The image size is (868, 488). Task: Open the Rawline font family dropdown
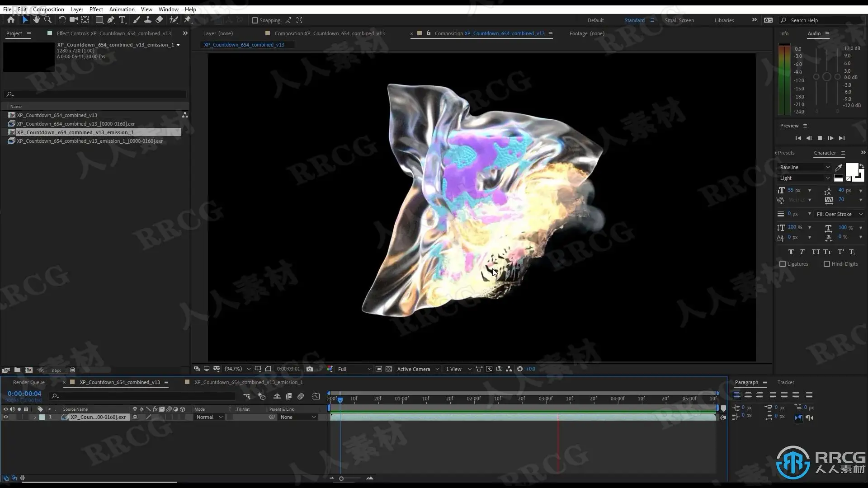805,167
